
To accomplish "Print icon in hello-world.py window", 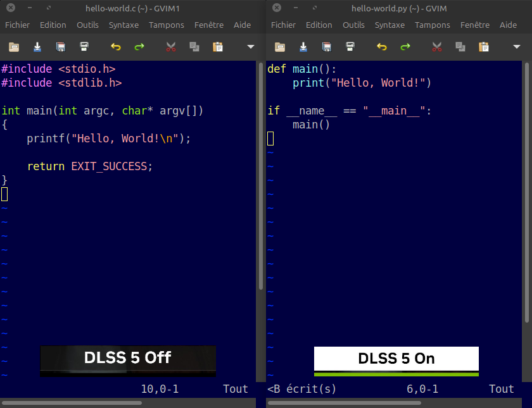I will click(350, 46).
